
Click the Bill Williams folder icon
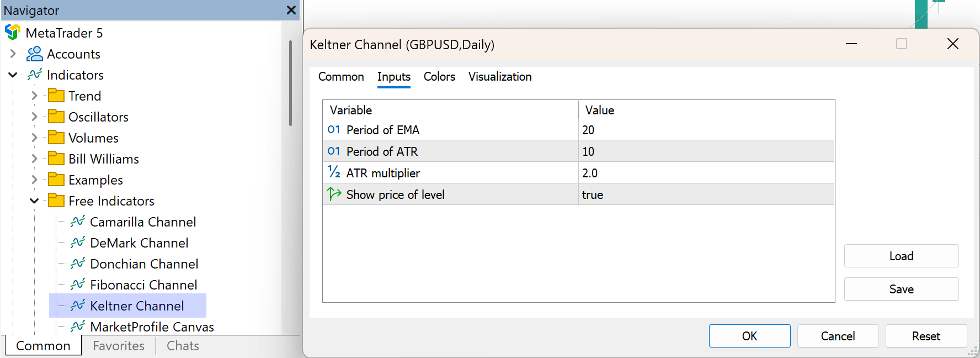56,159
